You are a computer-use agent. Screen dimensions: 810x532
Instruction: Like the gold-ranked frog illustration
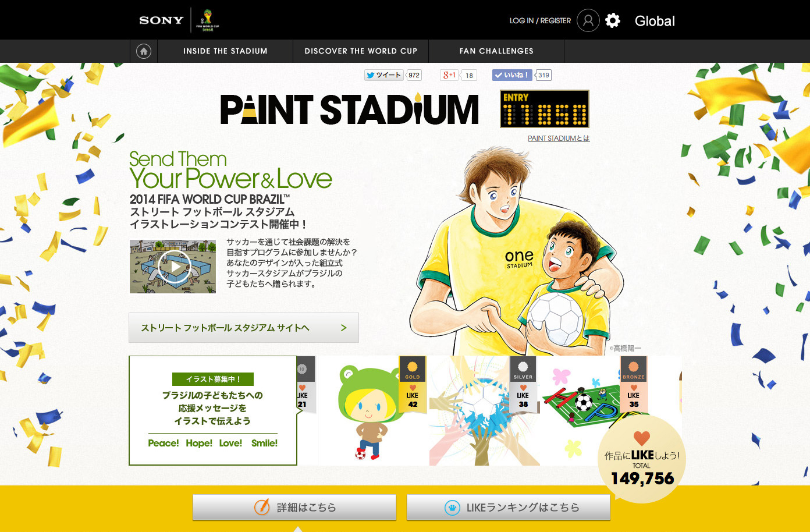[x=413, y=396]
